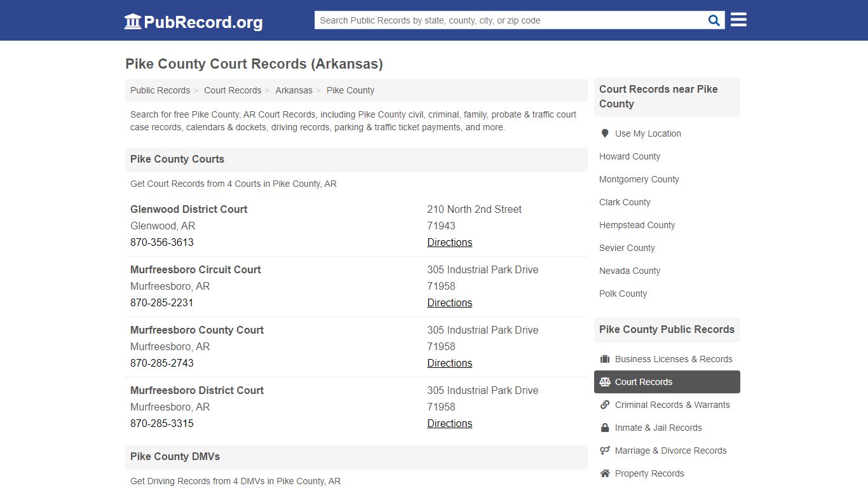Screen dimensions: 868x488
Task: Get Directions to Murfreesboro County Court
Action: click(x=450, y=363)
